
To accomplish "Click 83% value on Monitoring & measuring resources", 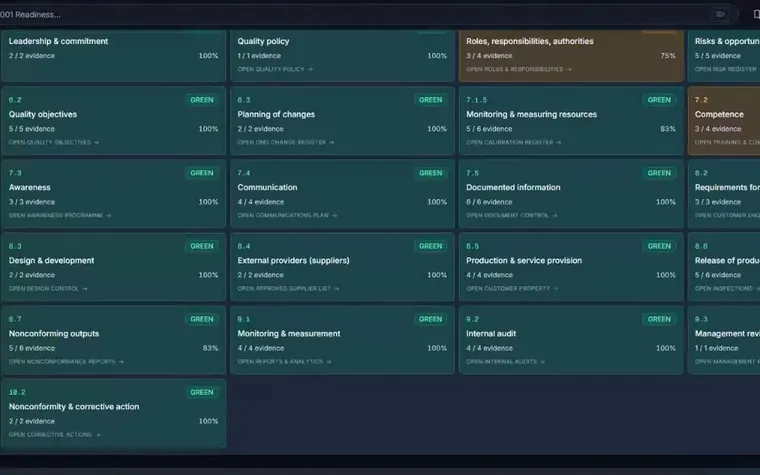I will point(668,129).
